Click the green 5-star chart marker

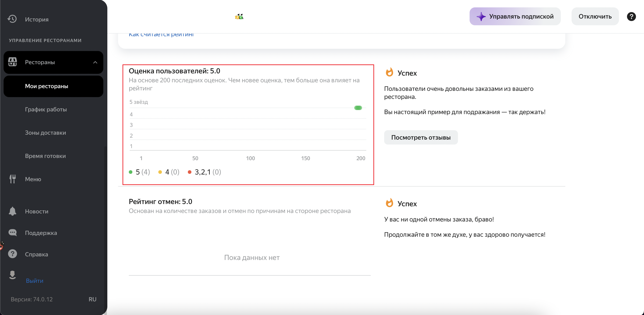point(358,108)
